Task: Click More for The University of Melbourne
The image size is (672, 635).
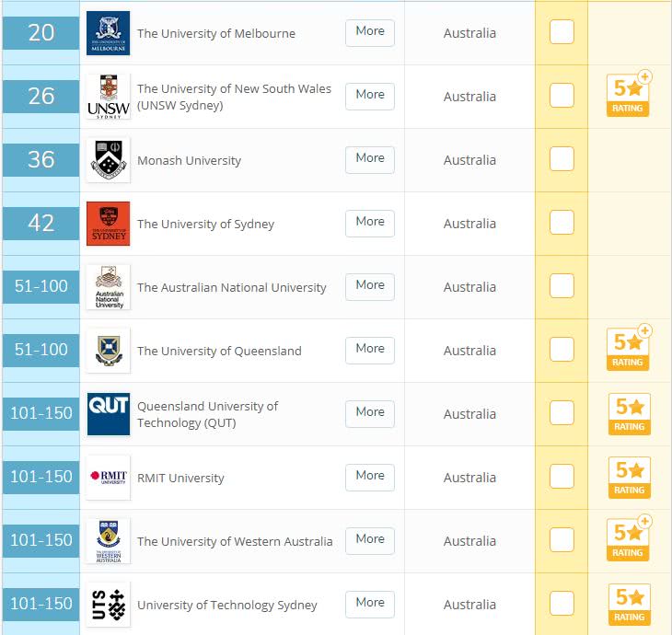Action: (x=370, y=33)
